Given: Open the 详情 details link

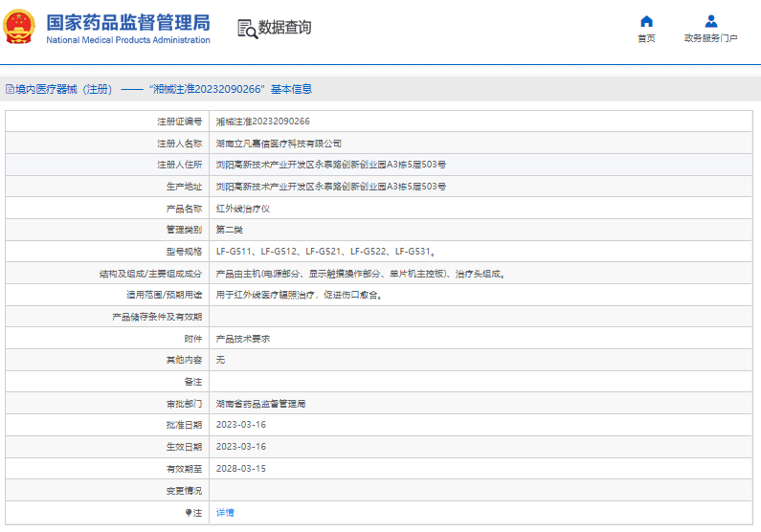Looking at the screenshot, I should click(225, 513).
